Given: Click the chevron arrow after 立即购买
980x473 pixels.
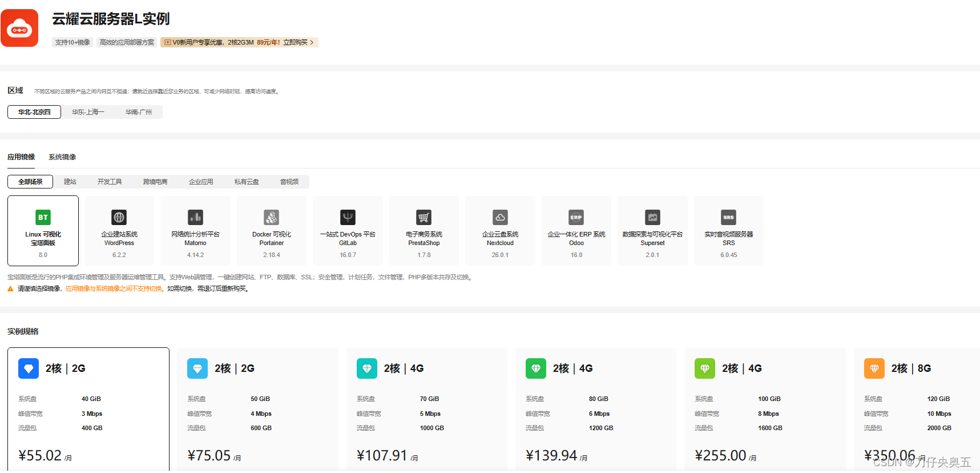Looking at the screenshot, I should click(x=312, y=42).
